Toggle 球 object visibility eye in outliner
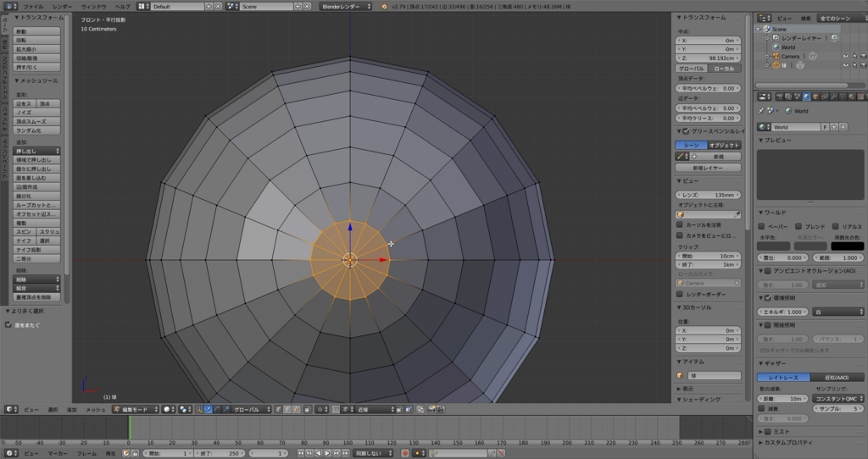The image size is (868, 459). point(845,65)
